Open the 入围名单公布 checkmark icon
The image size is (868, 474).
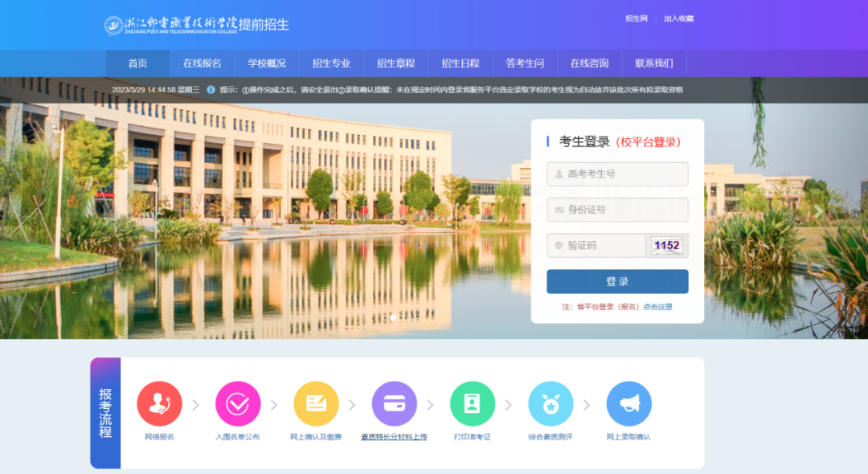(x=237, y=403)
